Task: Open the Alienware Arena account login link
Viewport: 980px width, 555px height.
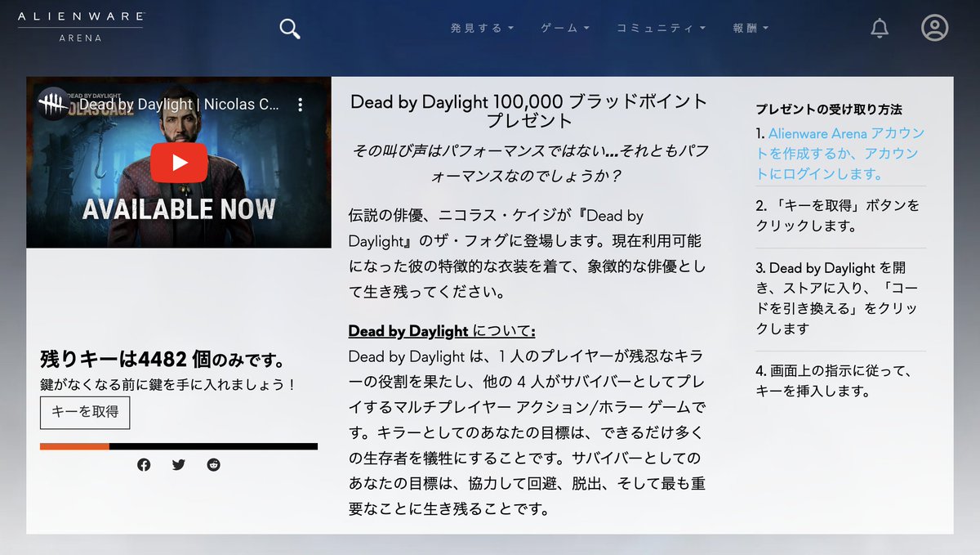Action: coord(840,154)
